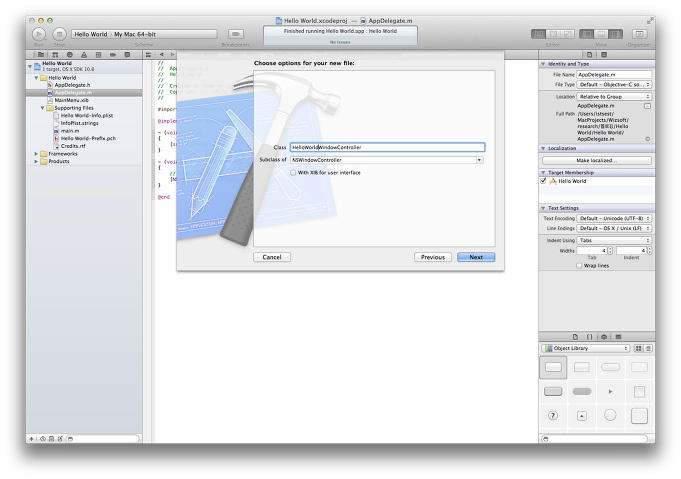
Task: Select the Standard editor mode button
Action: pos(539,34)
